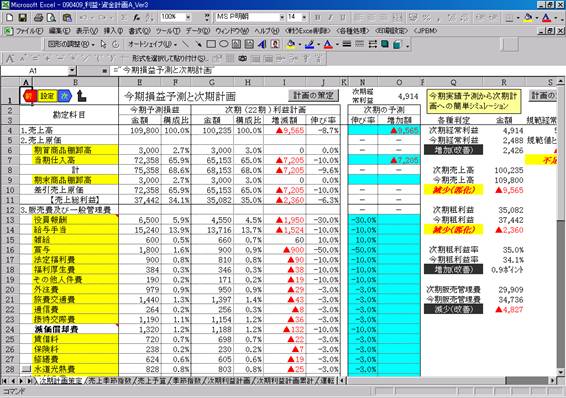Click the Arrow drawing tool
The width and height of the screenshot is (566, 398).
pos(198,44)
